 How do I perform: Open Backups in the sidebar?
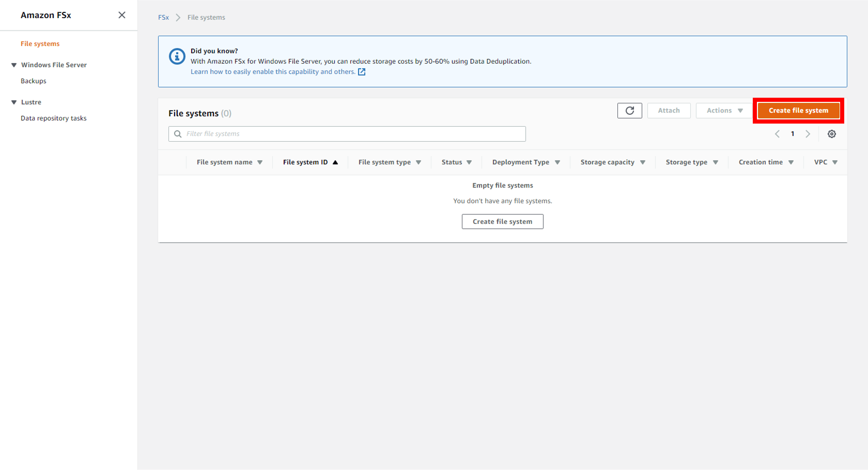(34, 81)
